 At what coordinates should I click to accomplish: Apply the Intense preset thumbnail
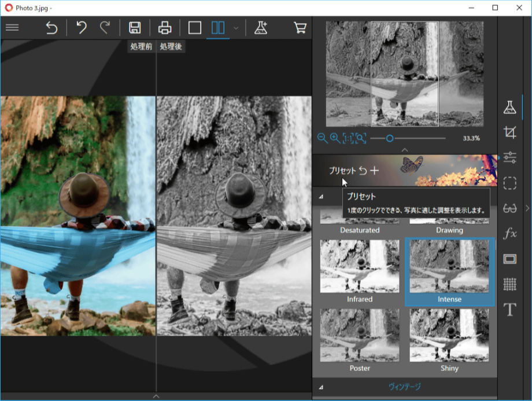pos(449,266)
